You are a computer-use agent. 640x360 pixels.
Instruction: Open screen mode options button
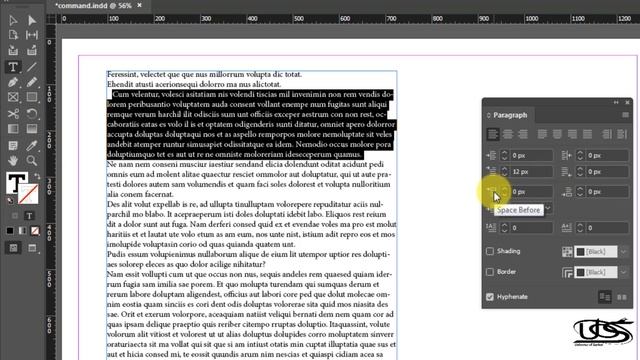[x=32, y=248]
